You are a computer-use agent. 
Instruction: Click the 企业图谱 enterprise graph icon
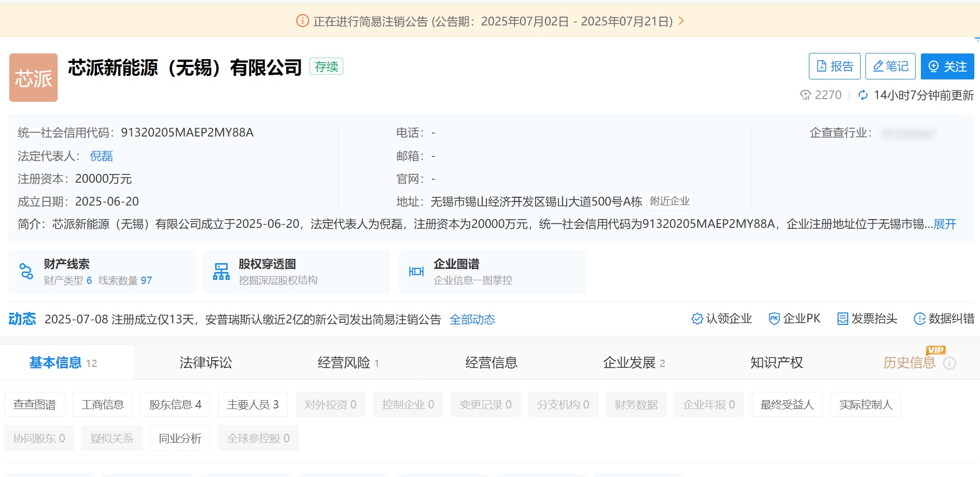(x=416, y=271)
